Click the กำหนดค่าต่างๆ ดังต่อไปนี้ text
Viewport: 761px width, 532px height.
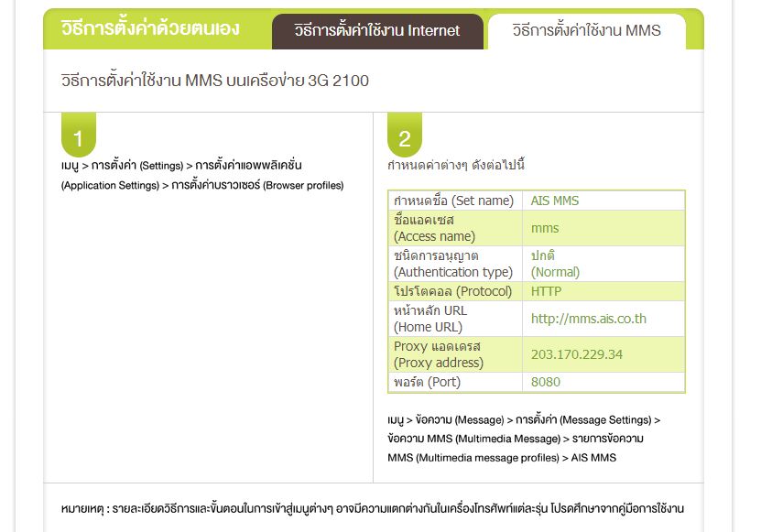pyautogui.click(x=456, y=165)
